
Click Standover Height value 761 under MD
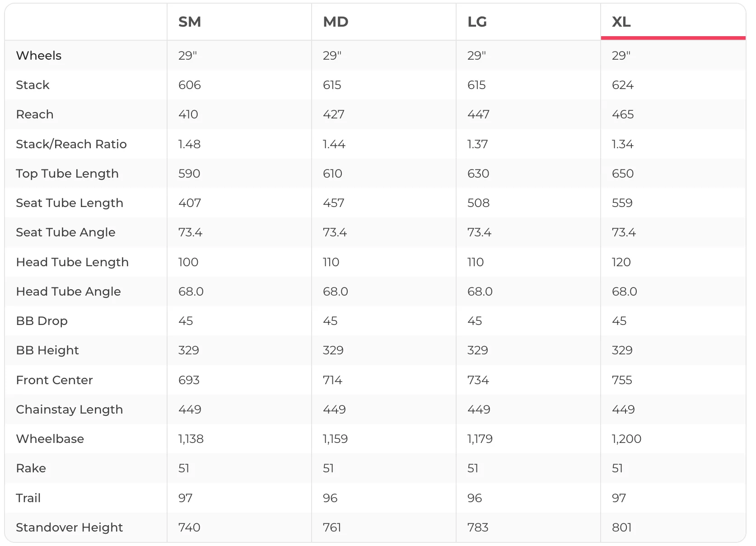[x=332, y=527]
